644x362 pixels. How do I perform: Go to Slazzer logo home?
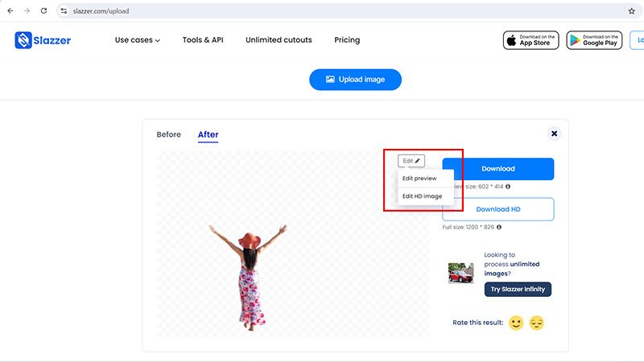point(43,40)
